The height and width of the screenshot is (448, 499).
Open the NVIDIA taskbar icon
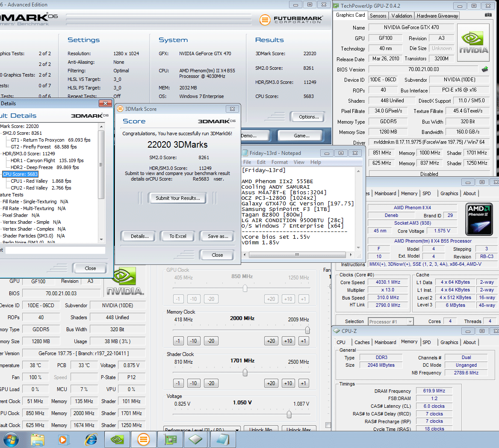(x=117, y=439)
